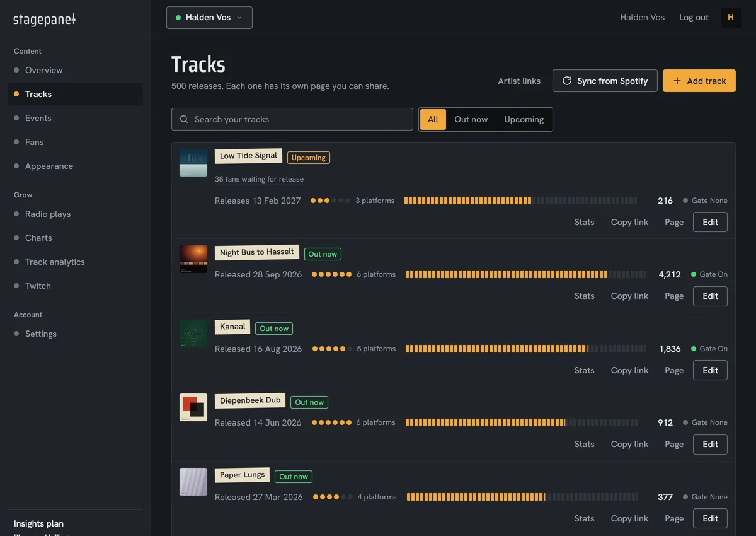Screen dimensions: 756x536
Task: Click Kanaal play-count bar
Action: 525,349
